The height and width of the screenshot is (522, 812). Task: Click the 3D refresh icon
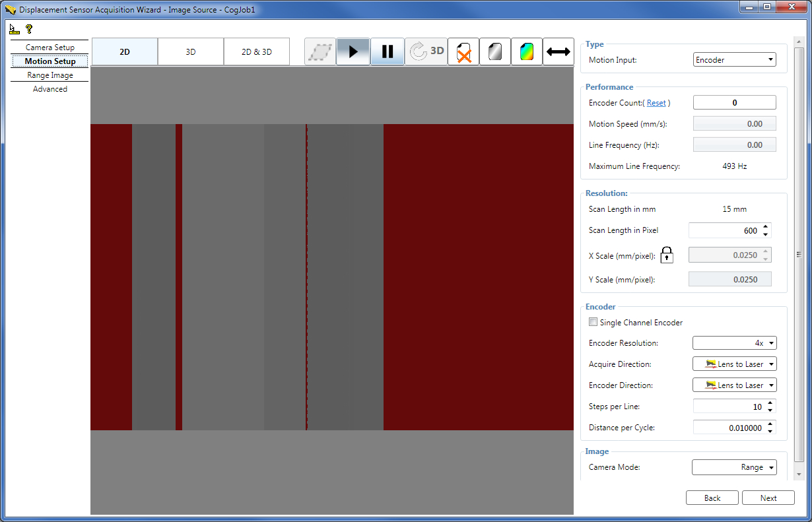click(x=426, y=51)
